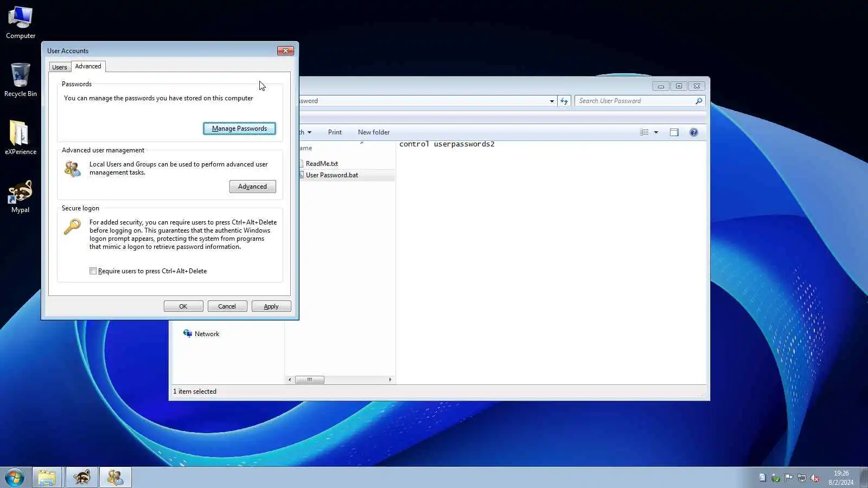Click the key icon in Secure logon
The image size is (868, 488).
point(72,227)
